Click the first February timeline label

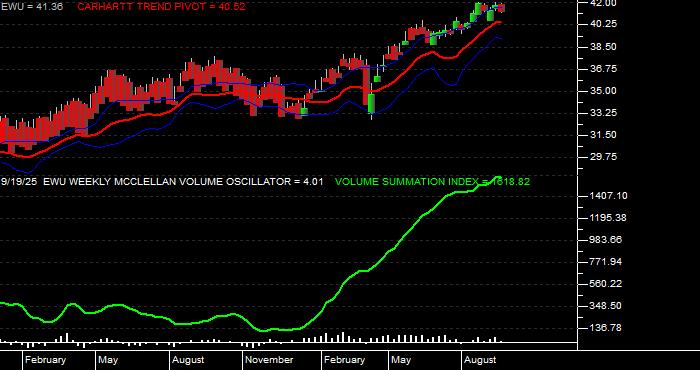click(45, 360)
